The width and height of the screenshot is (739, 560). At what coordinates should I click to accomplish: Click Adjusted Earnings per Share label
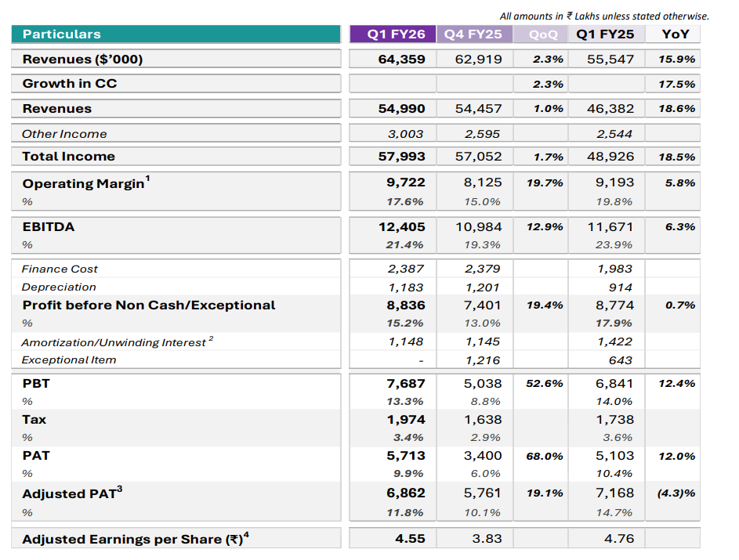(136, 539)
